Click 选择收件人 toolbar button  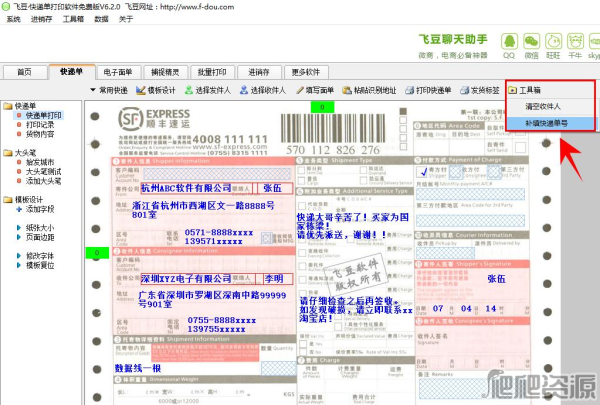(263, 90)
